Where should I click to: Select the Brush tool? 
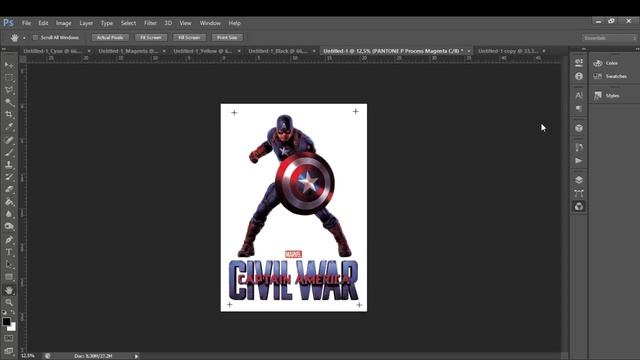point(9,153)
